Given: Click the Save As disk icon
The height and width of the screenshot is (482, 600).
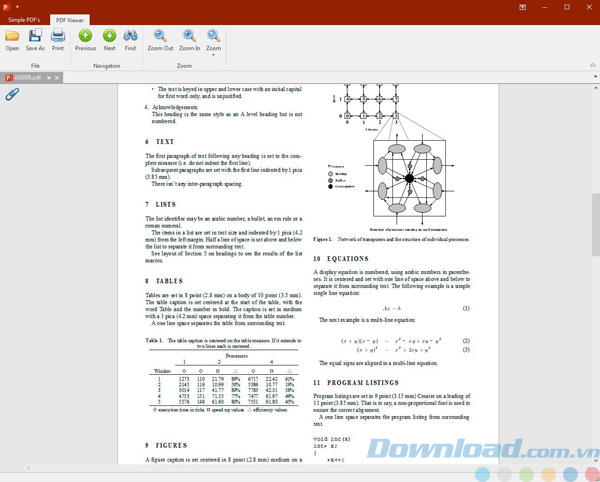Looking at the screenshot, I should tap(35, 40).
